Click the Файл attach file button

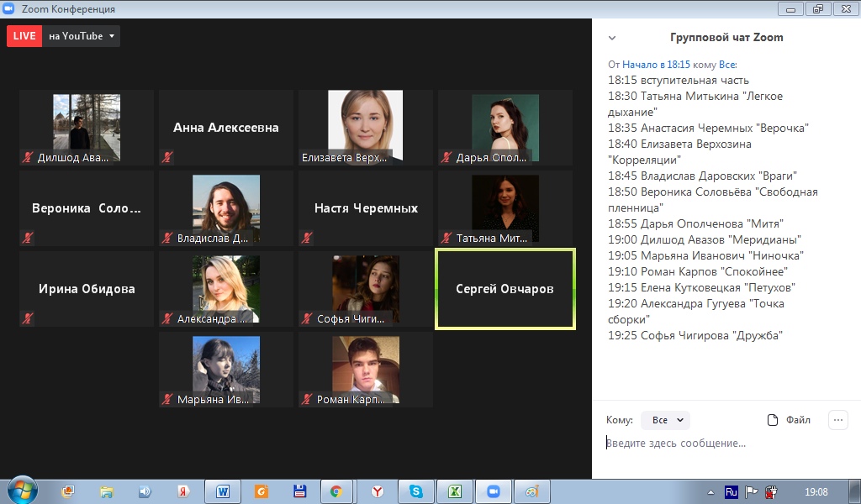[789, 420]
